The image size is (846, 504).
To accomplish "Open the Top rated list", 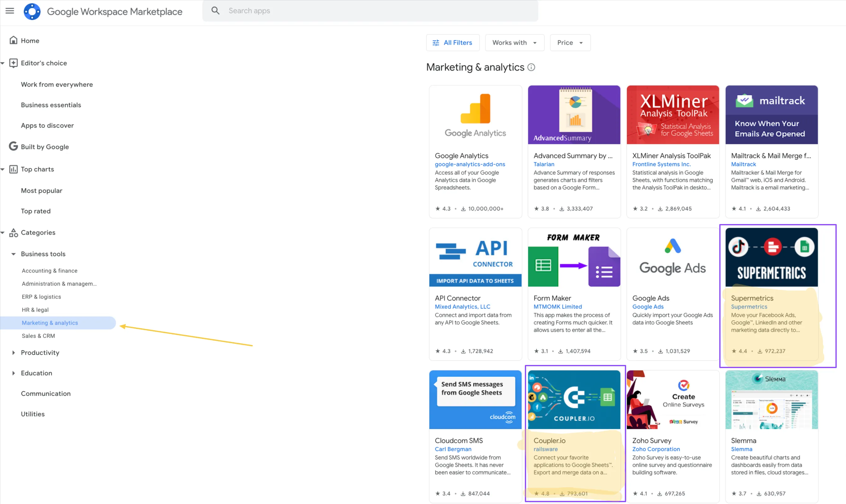I will 36,211.
